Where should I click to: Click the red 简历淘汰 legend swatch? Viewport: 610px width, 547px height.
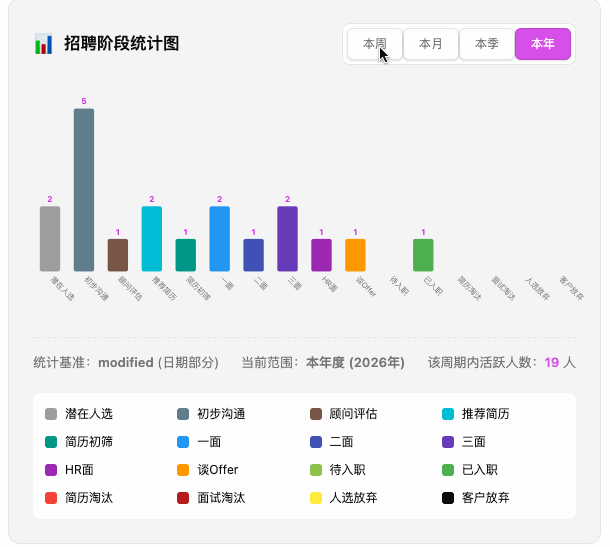[51, 498]
